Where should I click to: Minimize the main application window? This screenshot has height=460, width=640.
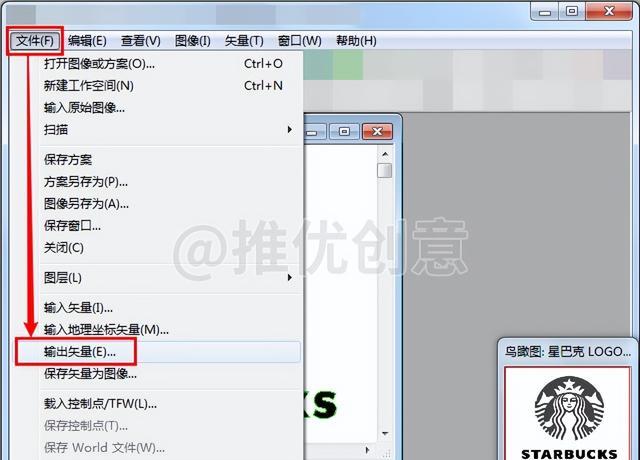(545, 11)
